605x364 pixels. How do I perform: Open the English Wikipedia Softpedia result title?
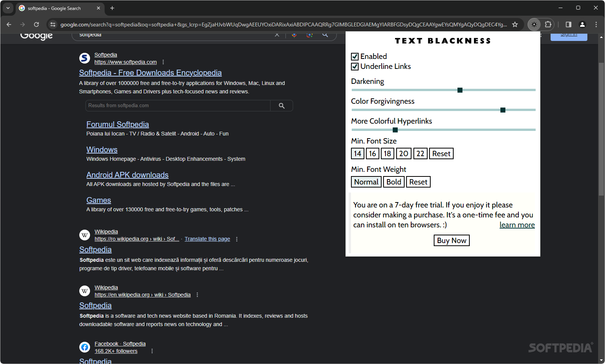click(x=95, y=305)
